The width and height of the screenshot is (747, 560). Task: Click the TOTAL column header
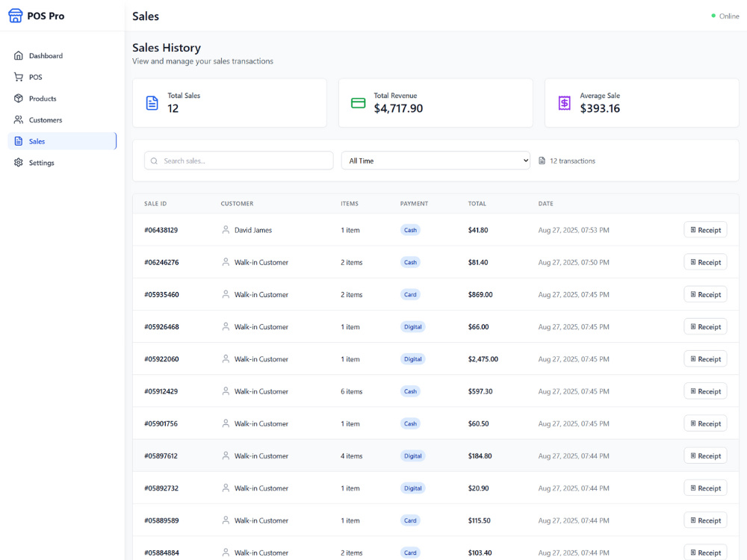click(x=477, y=203)
